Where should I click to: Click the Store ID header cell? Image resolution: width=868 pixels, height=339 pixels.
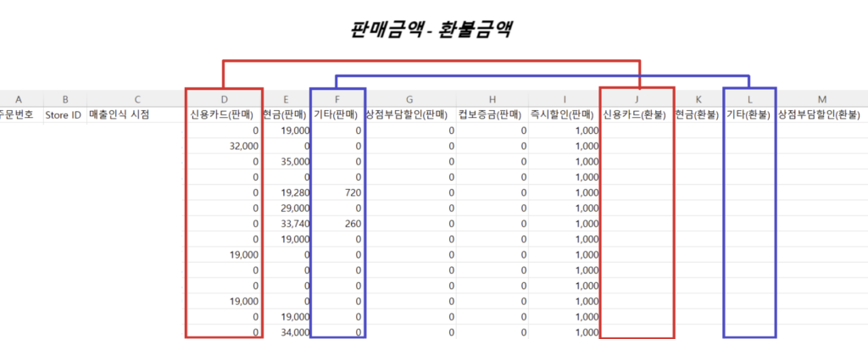coord(64,115)
